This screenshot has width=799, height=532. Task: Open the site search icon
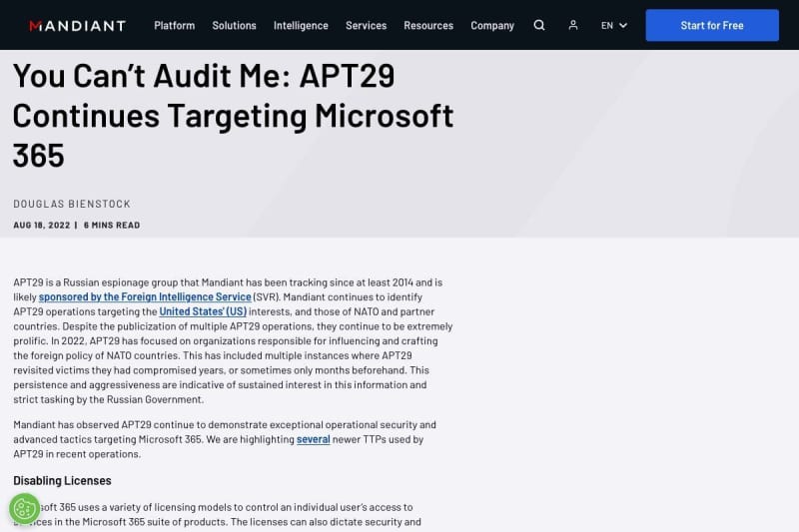[x=539, y=25]
